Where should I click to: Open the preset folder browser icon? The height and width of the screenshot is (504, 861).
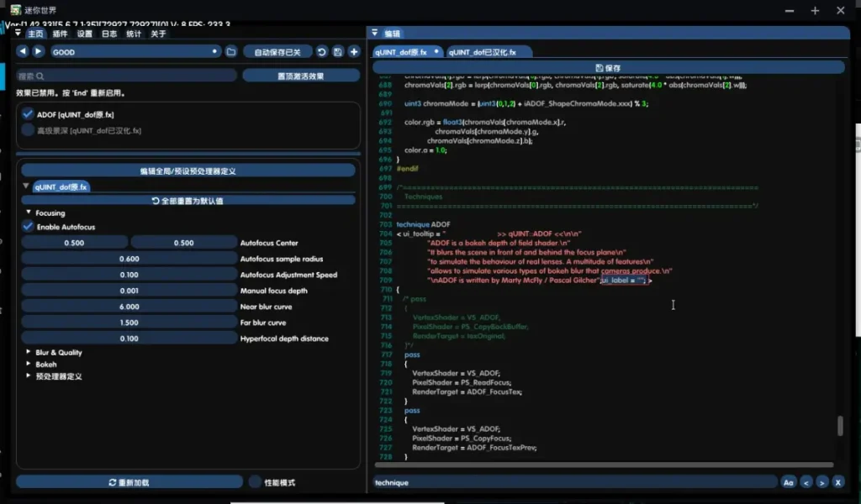tap(231, 52)
